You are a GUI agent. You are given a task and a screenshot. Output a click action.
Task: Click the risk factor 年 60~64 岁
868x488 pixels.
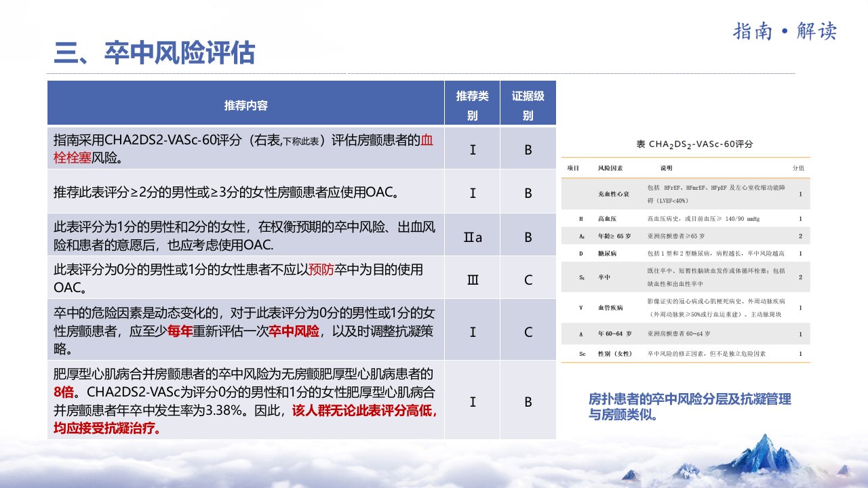coord(615,334)
